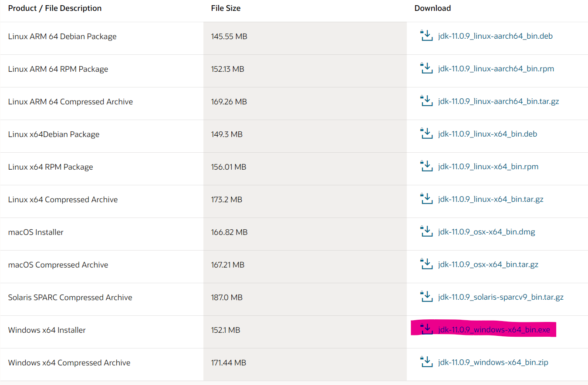The height and width of the screenshot is (385, 588).
Task: Click jdk-11.0.9_osx-x64_bin.tar.gz link
Action: point(488,264)
